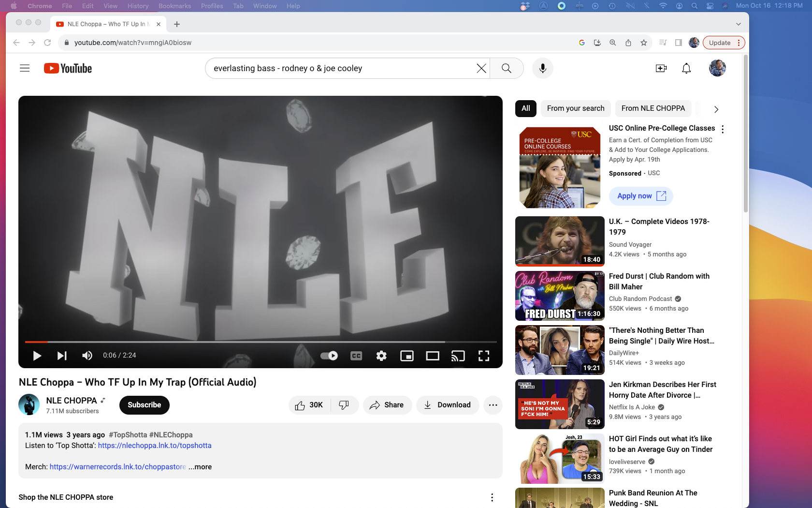
Task: Reload the page in Chrome
Action: coord(47,43)
